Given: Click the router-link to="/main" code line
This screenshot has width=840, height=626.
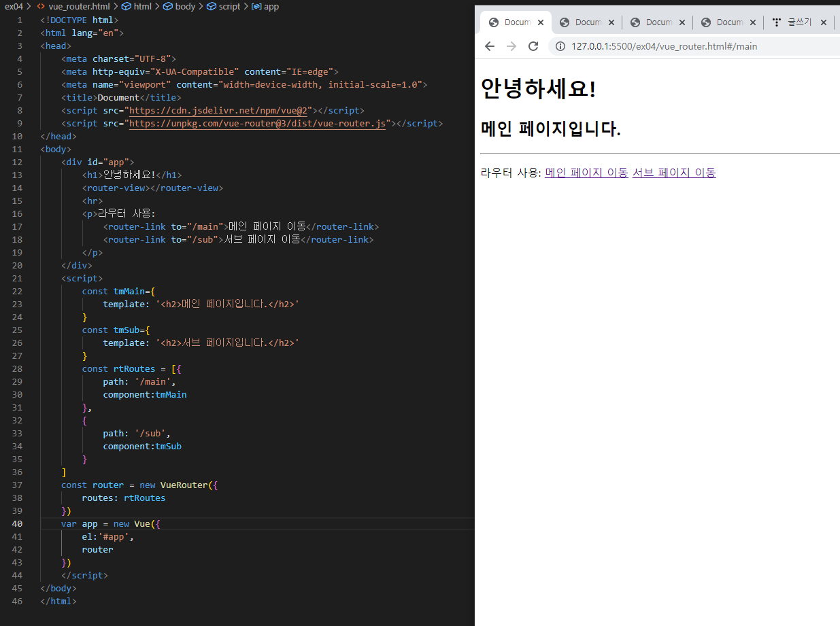Looking at the screenshot, I should tap(241, 226).
